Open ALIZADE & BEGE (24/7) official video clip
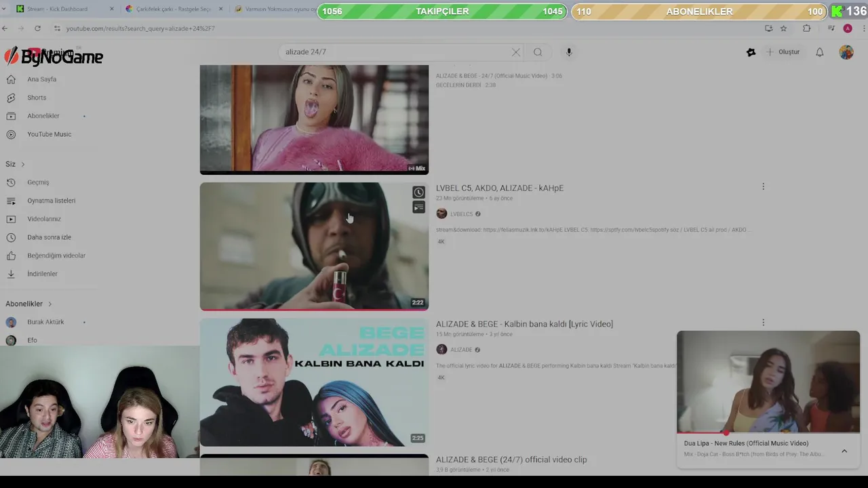Image resolution: width=868 pixels, height=488 pixels. pyautogui.click(x=511, y=460)
